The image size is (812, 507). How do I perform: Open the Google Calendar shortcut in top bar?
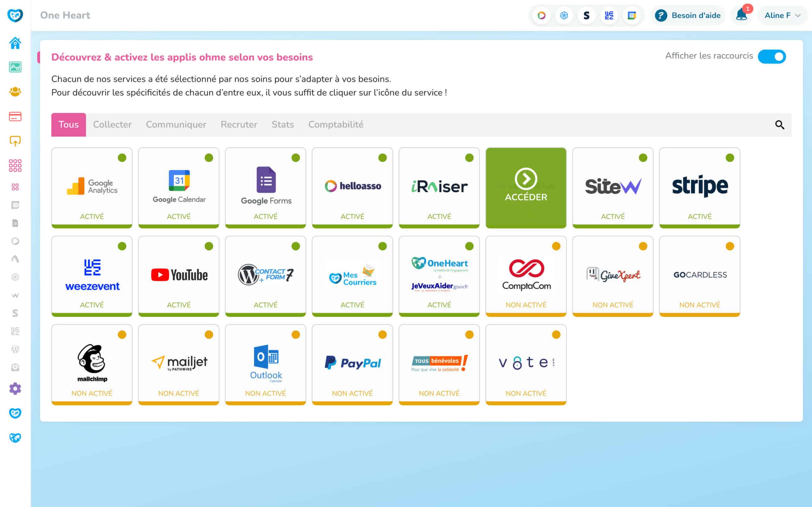632,16
